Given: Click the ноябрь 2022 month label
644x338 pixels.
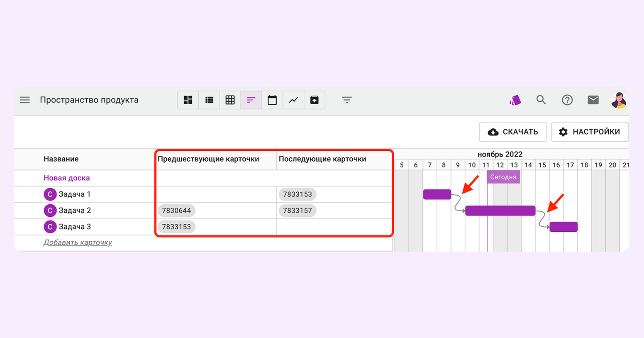Looking at the screenshot, I should pos(500,154).
